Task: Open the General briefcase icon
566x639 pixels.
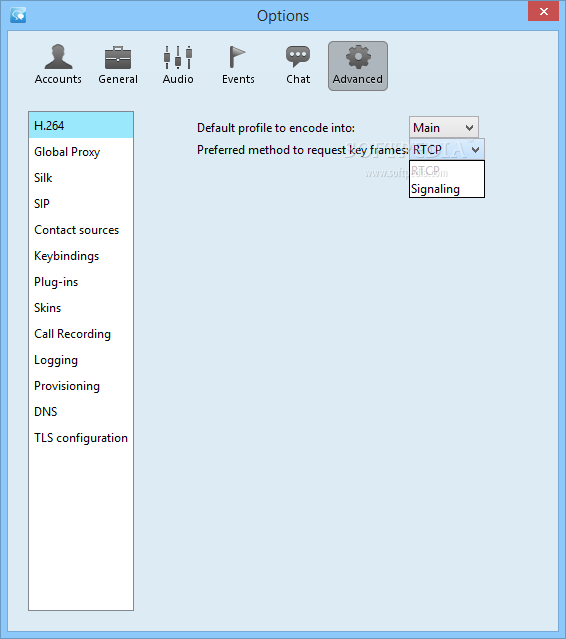Action: [x=118, y=65]
